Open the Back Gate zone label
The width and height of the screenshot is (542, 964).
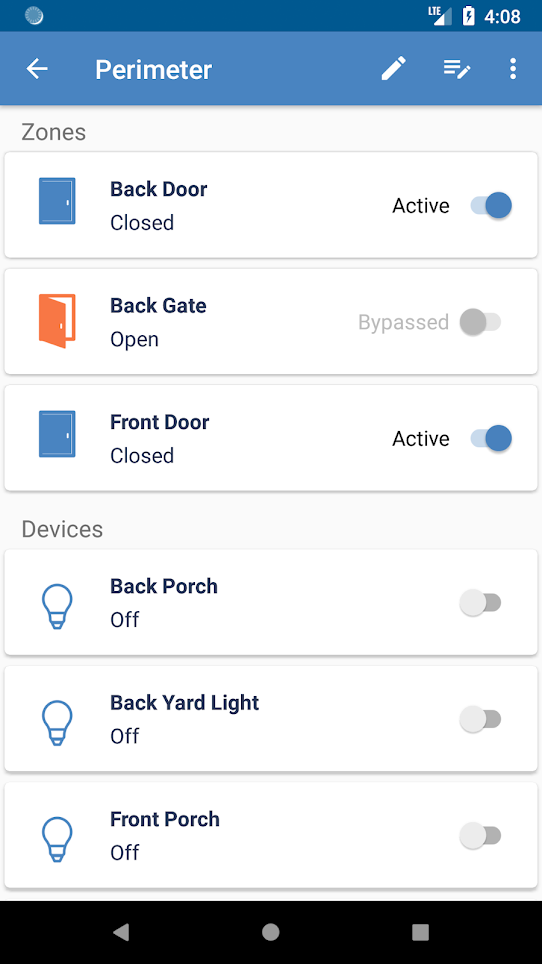[158, 306]
